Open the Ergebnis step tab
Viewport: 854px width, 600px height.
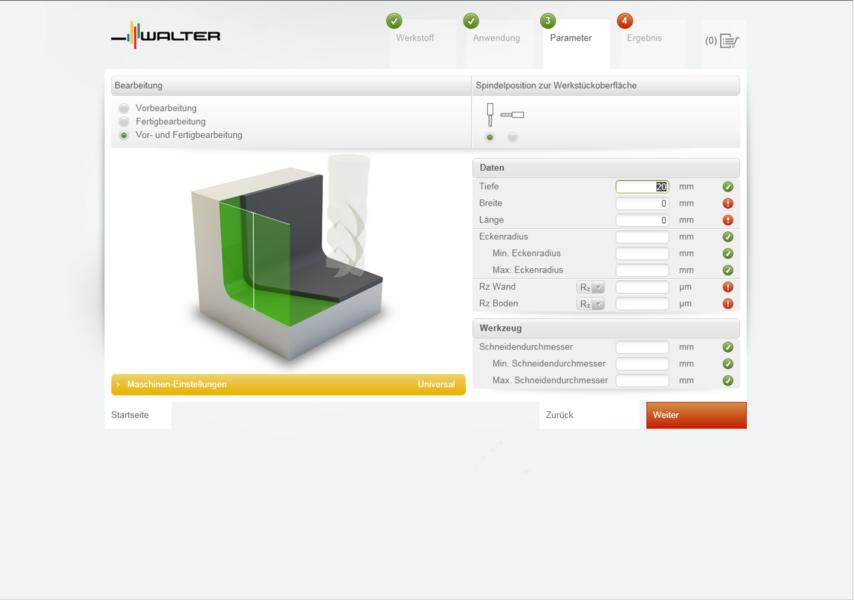(x=644, y=38)
